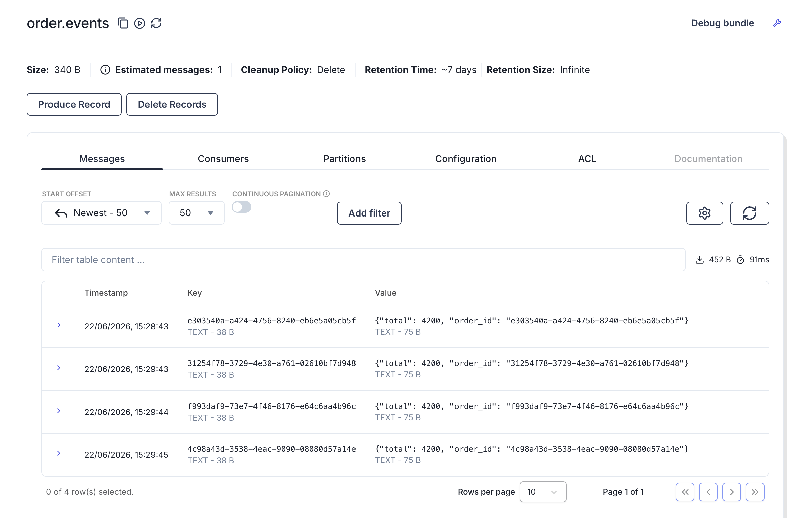Expand the message row at 15:29:43
Screen dimensions: 812x518
point(59,368)
